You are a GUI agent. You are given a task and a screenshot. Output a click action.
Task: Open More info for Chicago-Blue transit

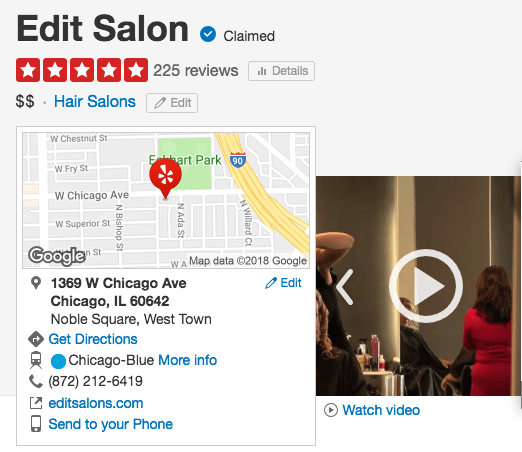[x=187, y=360]
